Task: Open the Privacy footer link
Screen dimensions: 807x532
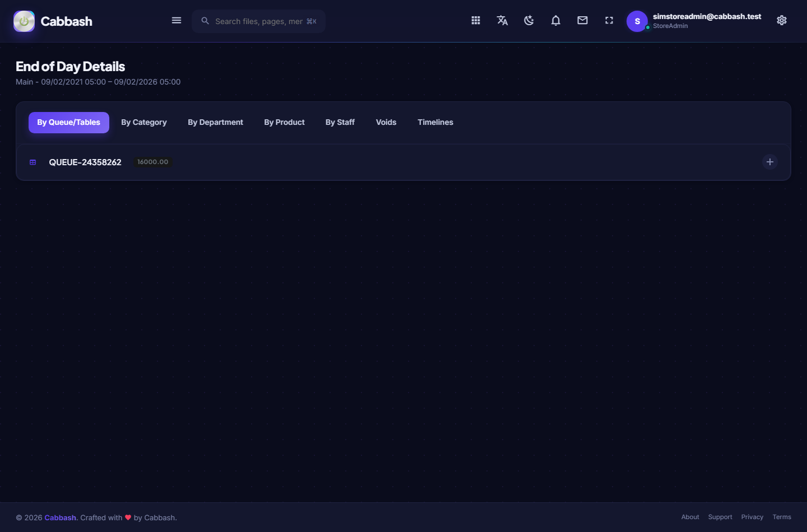Action: [752, 517]
